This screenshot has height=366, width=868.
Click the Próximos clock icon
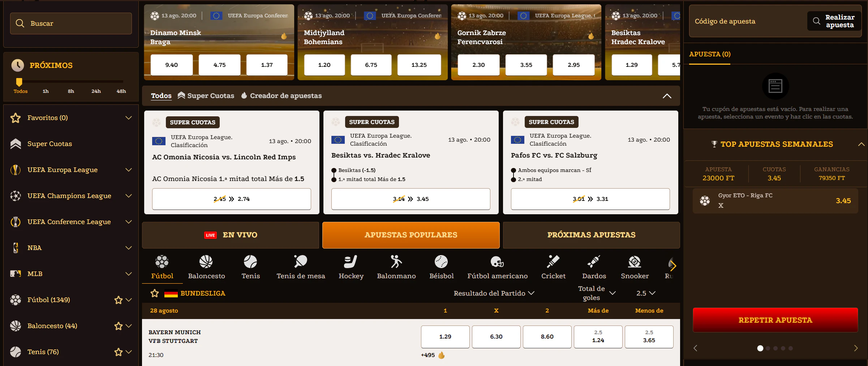click(x=18, y=65)
